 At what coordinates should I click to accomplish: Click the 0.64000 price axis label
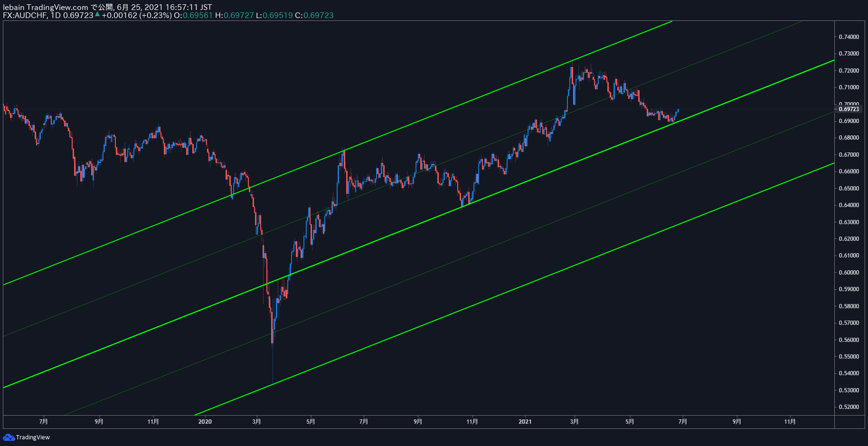849,205
